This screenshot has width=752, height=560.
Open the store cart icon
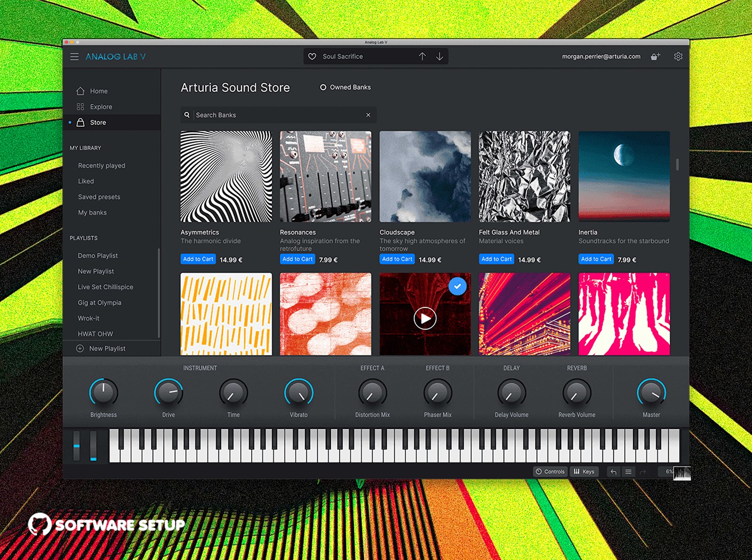[655, 56]
